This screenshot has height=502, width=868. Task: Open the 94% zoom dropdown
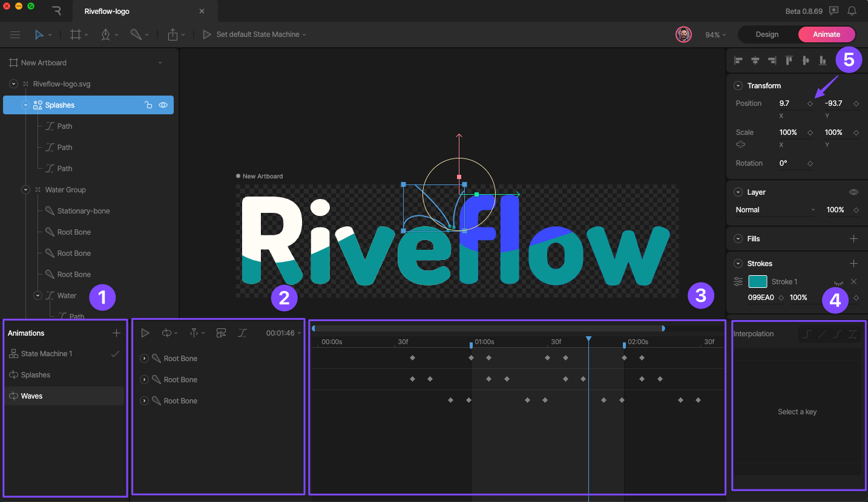pyautogui.click(x=715, y=35)
